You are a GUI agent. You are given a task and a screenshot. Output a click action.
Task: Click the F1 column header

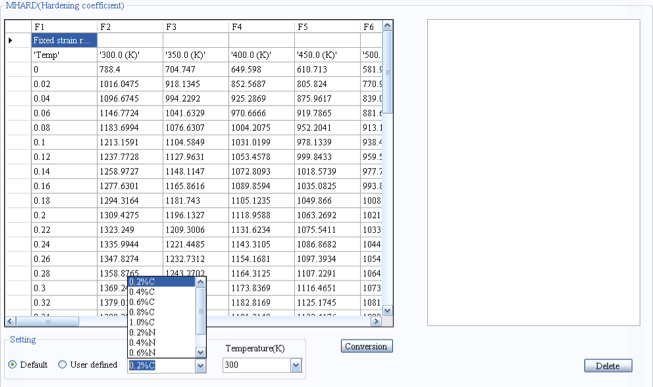pos(64,27)
